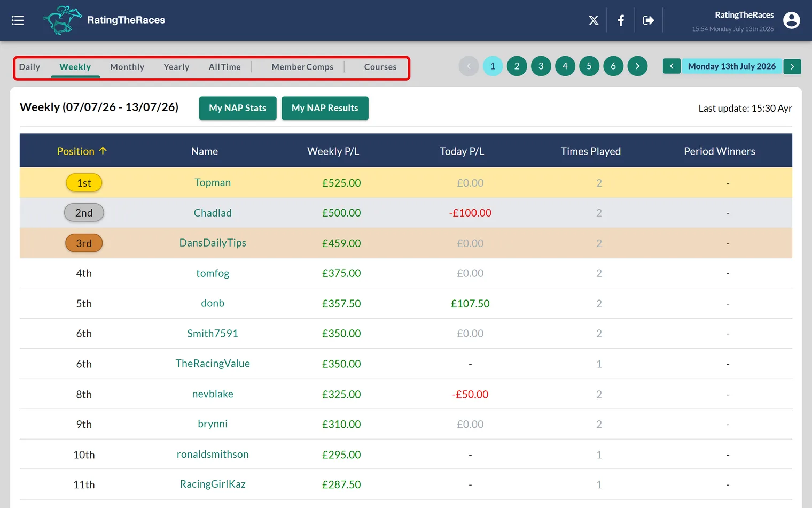Sort by the Name column header
Viewport: 812px width, 508px height.
205,151
